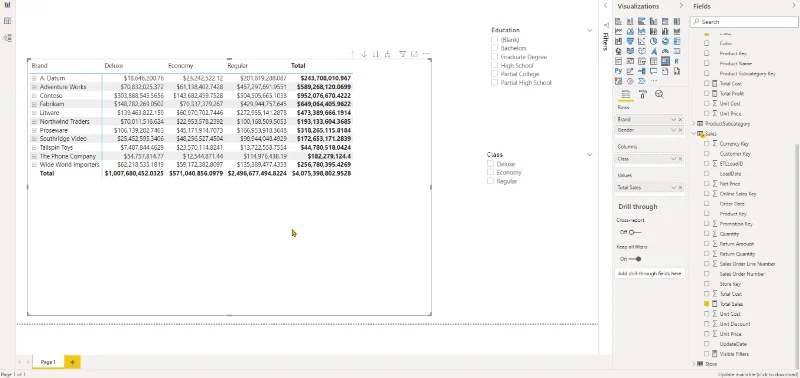Click Add drill-through fields here well
The width and height of the screenshot is (800, 378).
649,273
